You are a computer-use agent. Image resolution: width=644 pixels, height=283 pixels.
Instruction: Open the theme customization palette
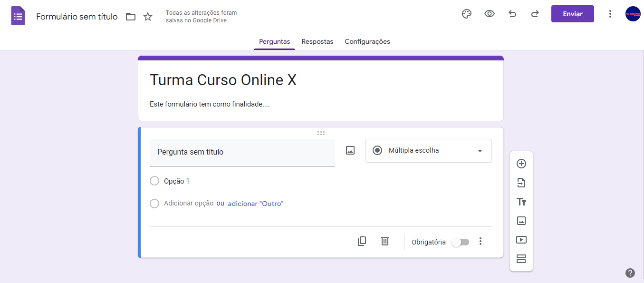coord(466,14)
